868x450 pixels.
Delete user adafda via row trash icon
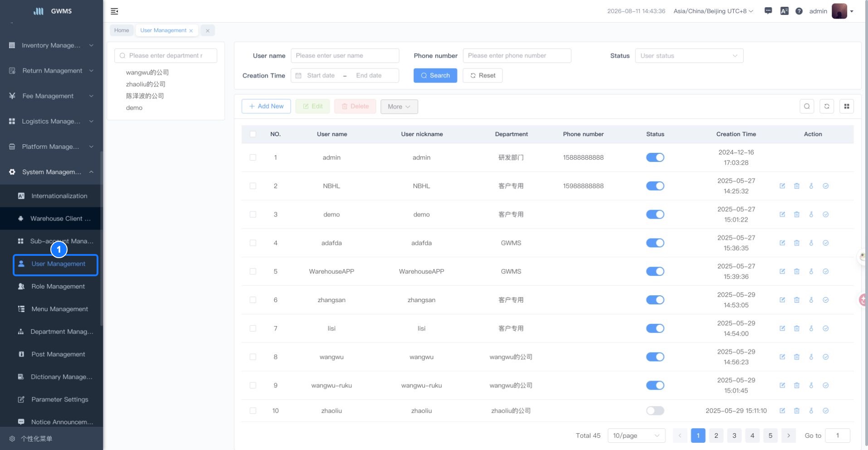[x=797, y=243]
